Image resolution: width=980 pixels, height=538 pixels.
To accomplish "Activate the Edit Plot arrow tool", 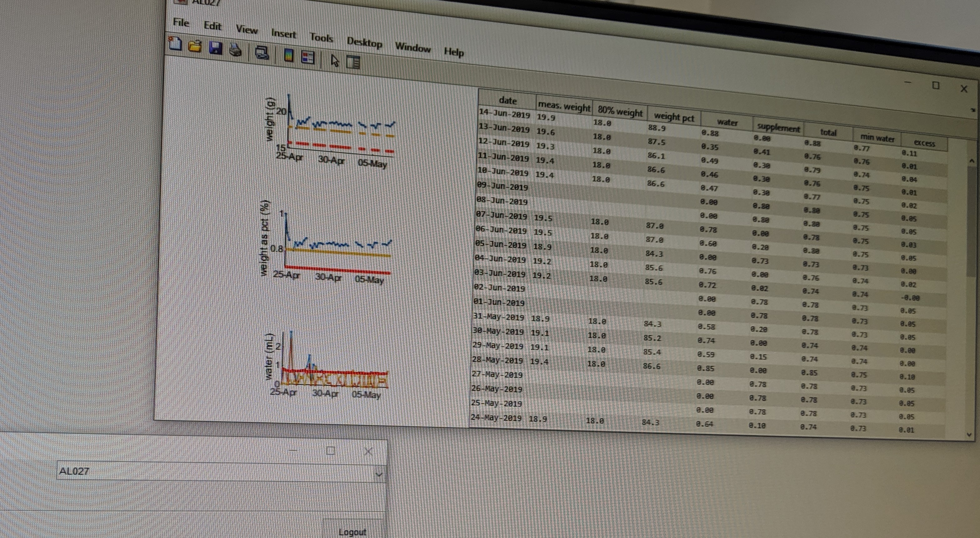I will [x=334, y=61].
